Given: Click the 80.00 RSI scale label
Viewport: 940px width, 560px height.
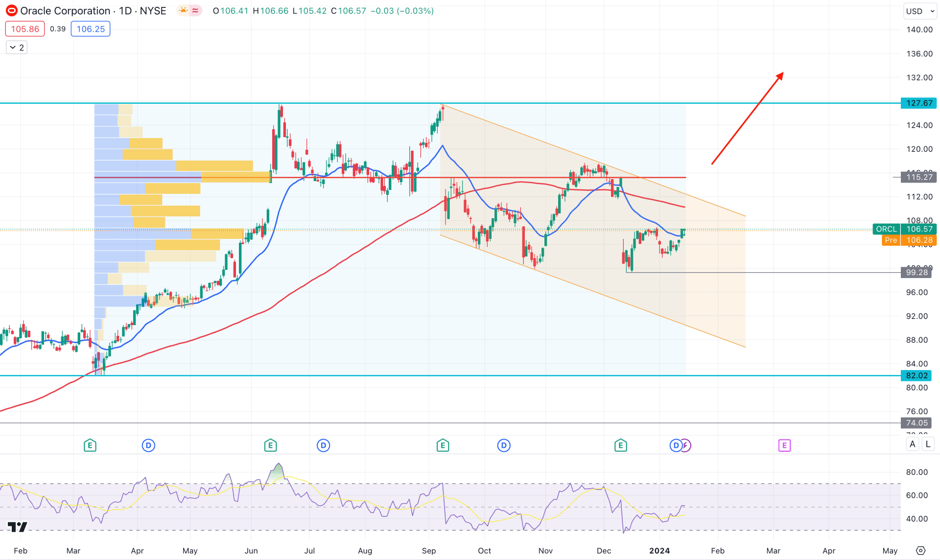Looking at the screenshot, I should pyautogui.click(x=916, y=472).
